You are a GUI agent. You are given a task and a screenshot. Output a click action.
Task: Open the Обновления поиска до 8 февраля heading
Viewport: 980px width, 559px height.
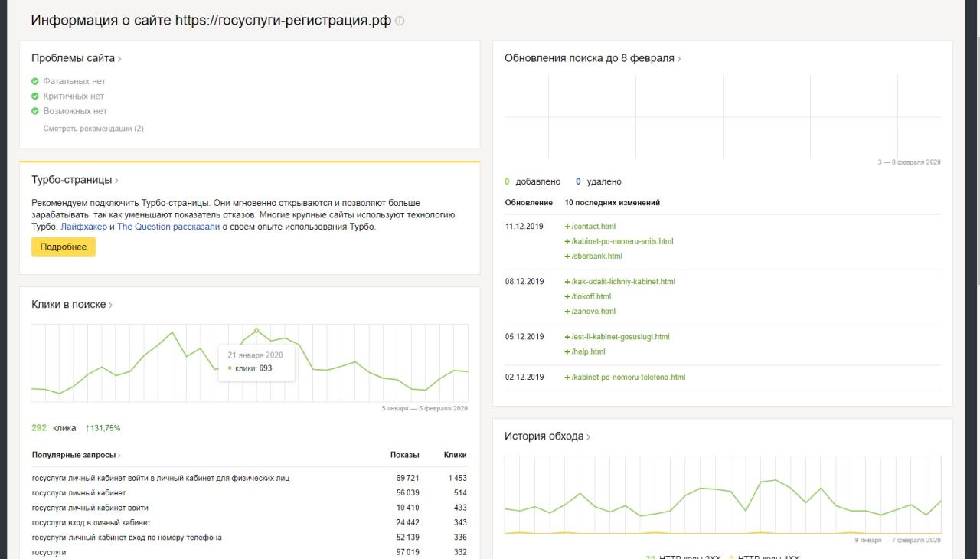(x=593, y=58)
